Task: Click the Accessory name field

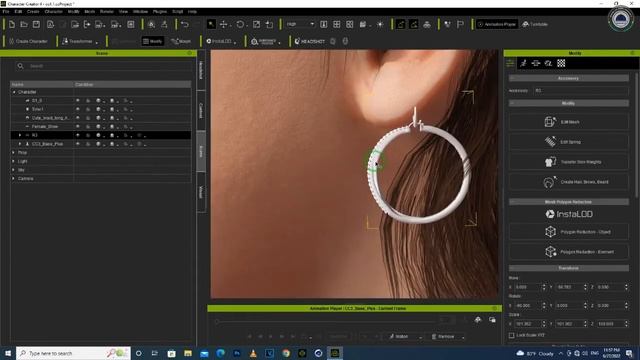Action: (581, 90)
